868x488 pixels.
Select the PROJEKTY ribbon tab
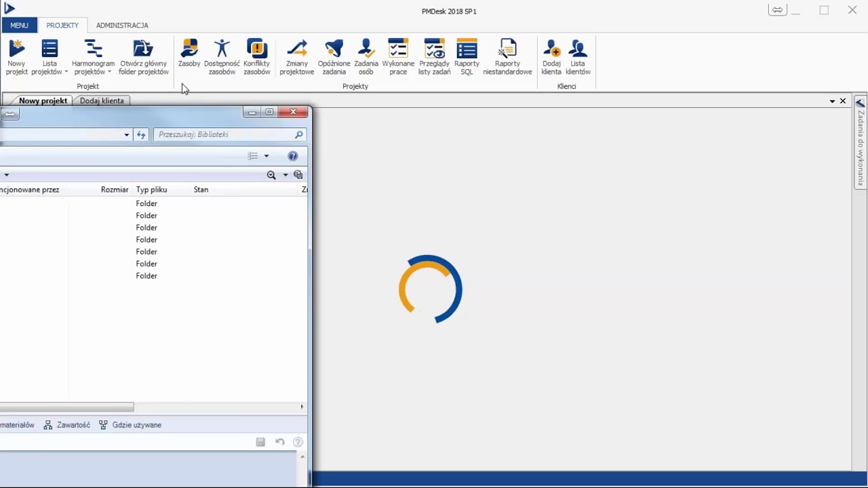coord(62,25)
